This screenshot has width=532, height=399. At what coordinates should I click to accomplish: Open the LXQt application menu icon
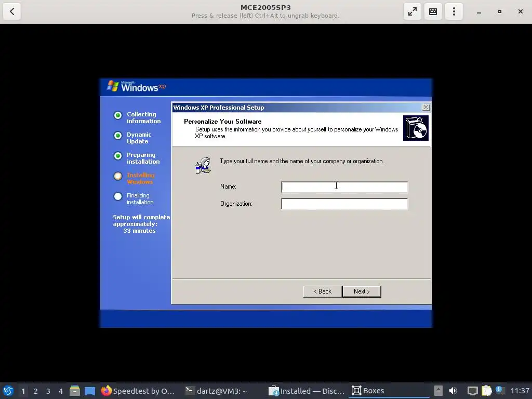point(8,391)
